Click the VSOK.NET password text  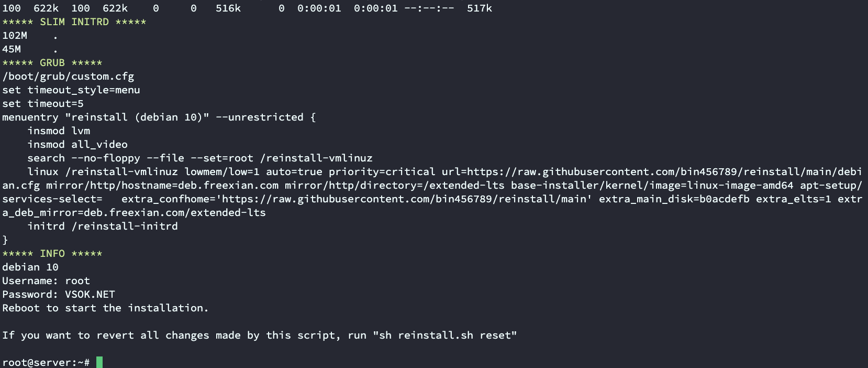(x=90, y=295)
